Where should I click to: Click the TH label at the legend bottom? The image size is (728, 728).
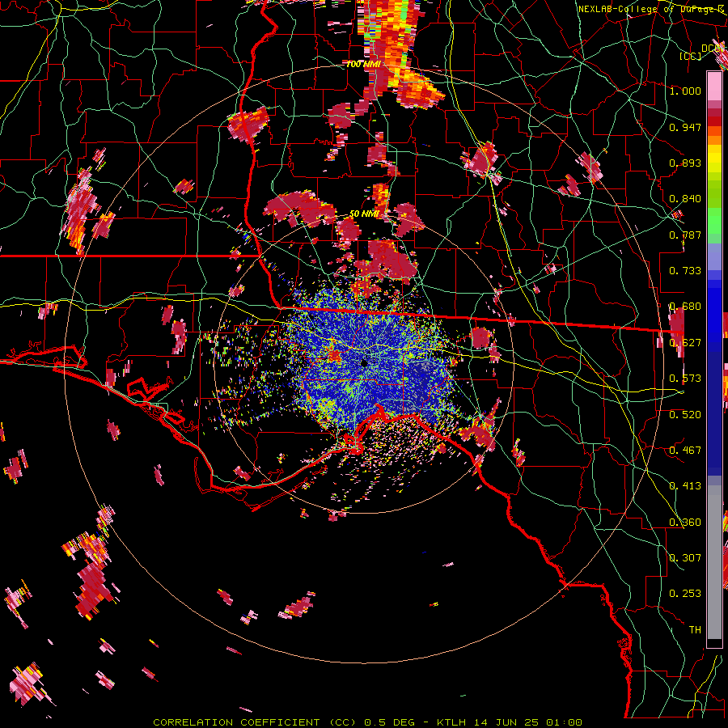click(695, 629)
